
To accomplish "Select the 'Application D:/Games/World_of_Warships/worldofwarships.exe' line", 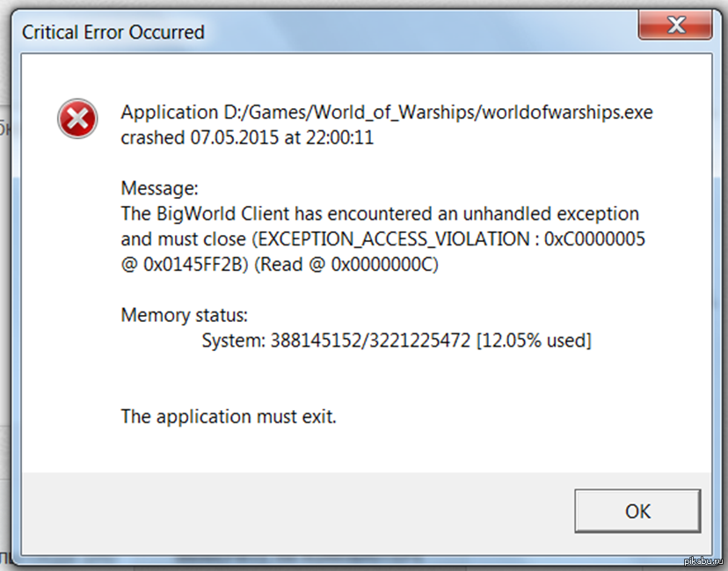I will point(387,113).
